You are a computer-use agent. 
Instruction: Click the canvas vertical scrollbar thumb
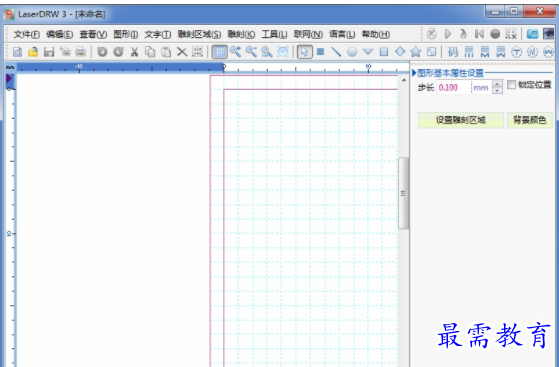tap(403, 193)
